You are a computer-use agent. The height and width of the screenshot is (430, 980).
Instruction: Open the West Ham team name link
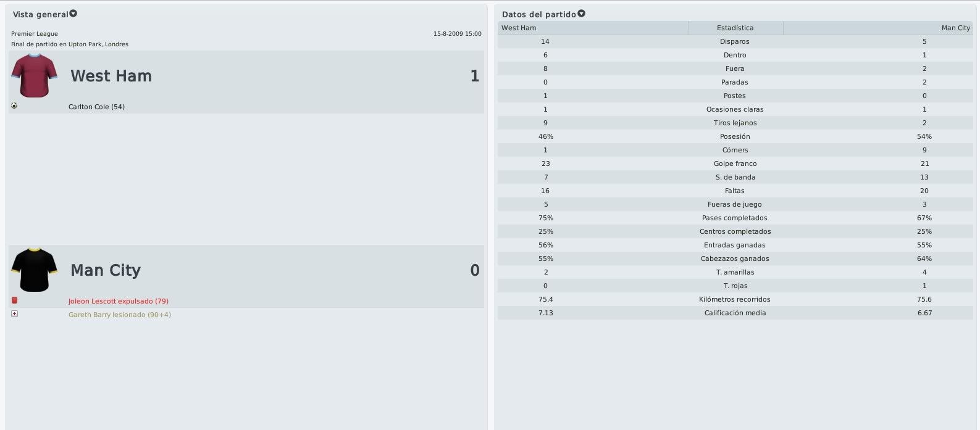111,76
